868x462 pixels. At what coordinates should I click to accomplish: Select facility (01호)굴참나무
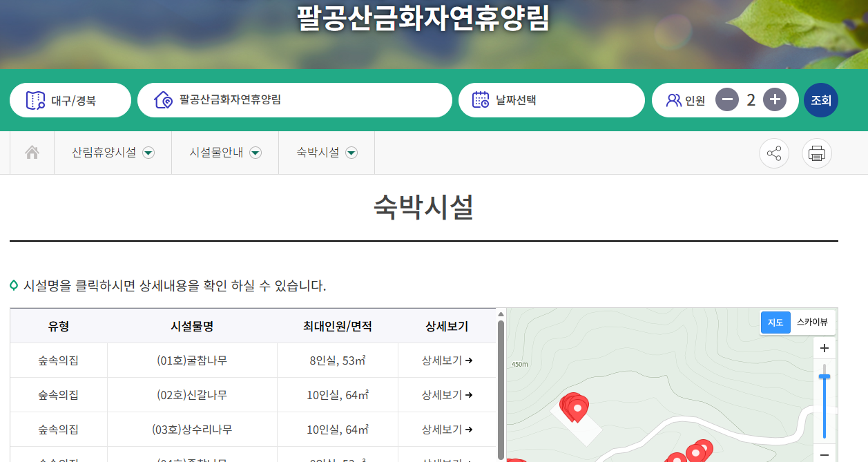coord(192,360)
